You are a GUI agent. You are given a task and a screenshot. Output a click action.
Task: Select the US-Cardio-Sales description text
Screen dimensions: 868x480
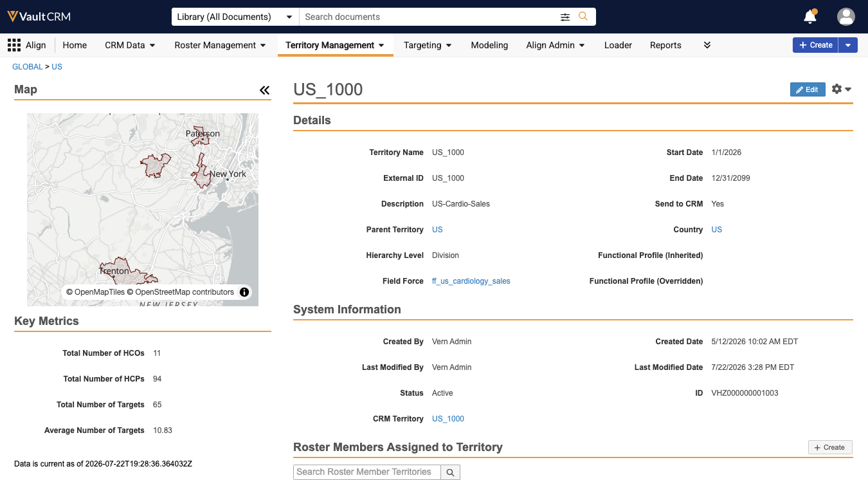(x=461, y=204)
